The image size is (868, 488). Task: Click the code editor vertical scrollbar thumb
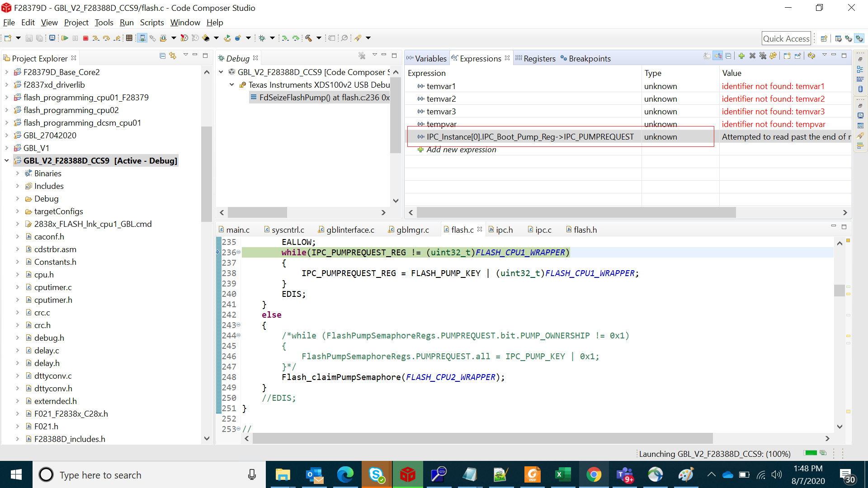(x=840, y=290)
